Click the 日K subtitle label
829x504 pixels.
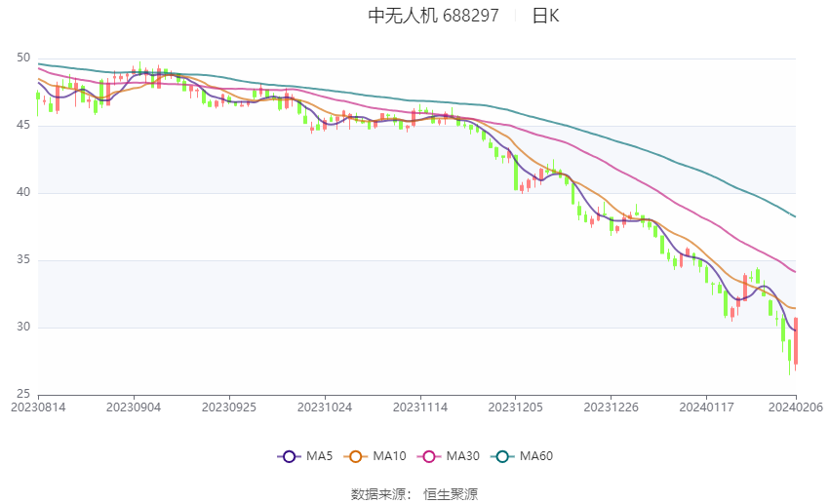[x=545, y=16]
